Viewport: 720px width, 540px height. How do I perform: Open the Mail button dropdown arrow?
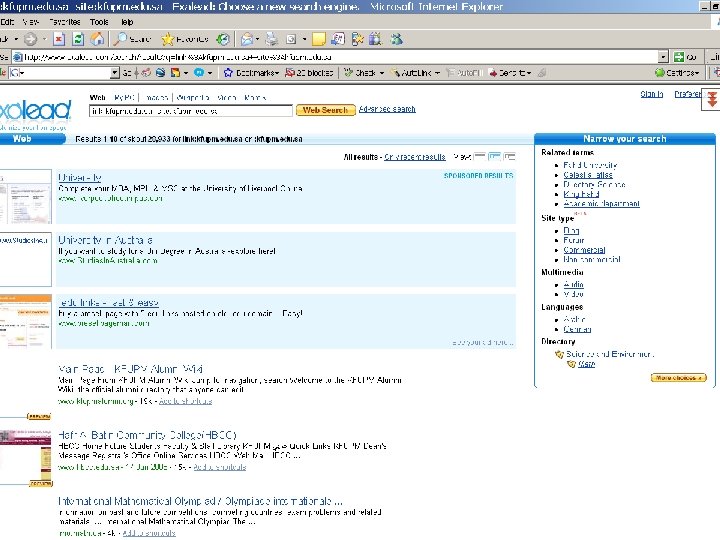257,39
